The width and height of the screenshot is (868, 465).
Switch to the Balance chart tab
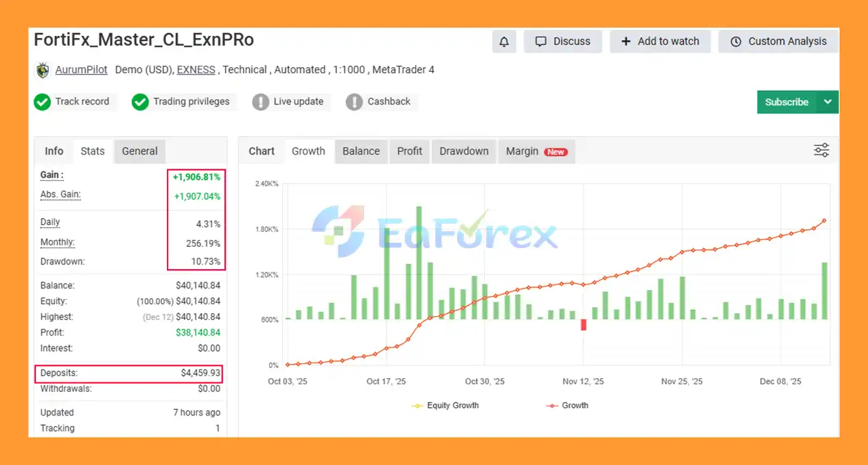pyautogui.click(x=361, y=151)
